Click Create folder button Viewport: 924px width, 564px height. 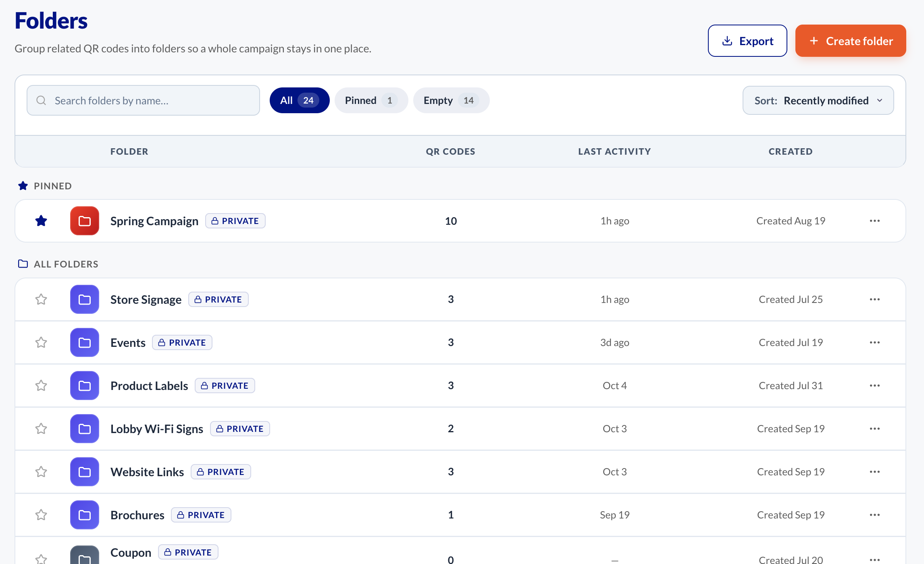[x=851, y=41]
